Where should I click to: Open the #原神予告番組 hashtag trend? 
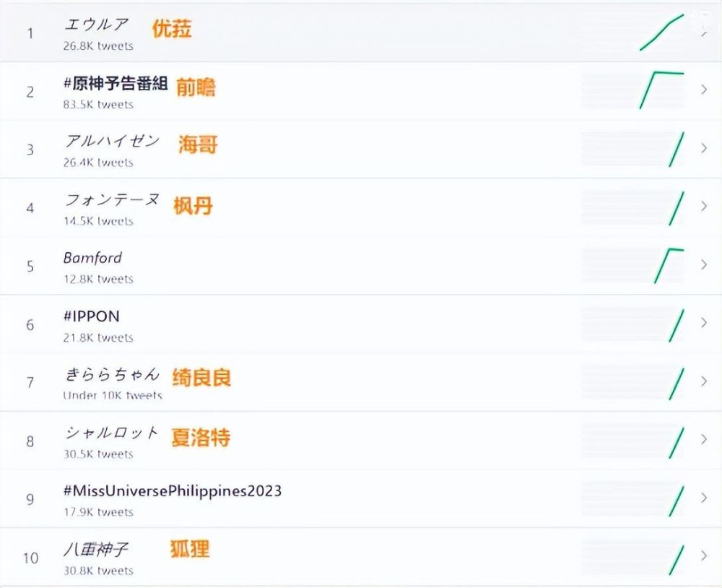(116, 84)
